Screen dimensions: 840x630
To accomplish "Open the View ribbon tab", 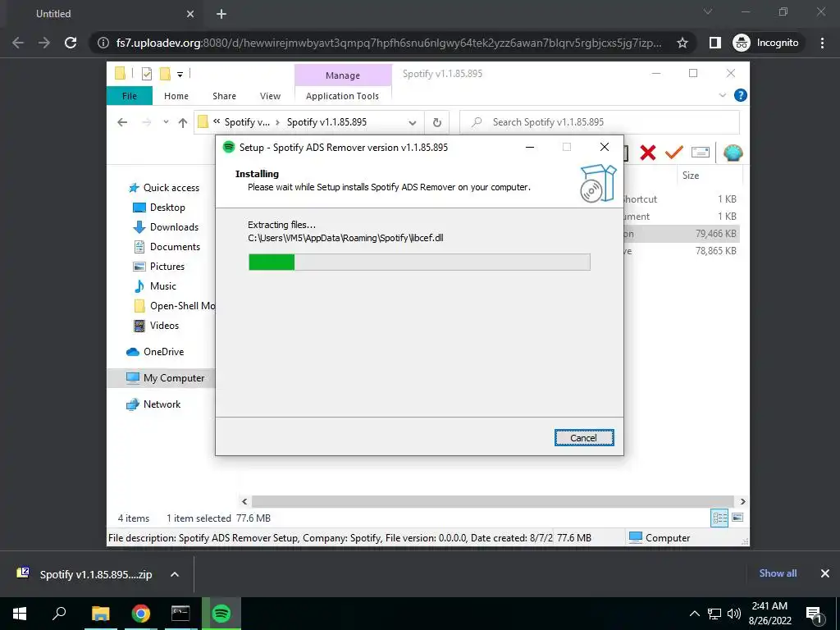I will click(270, 96).
